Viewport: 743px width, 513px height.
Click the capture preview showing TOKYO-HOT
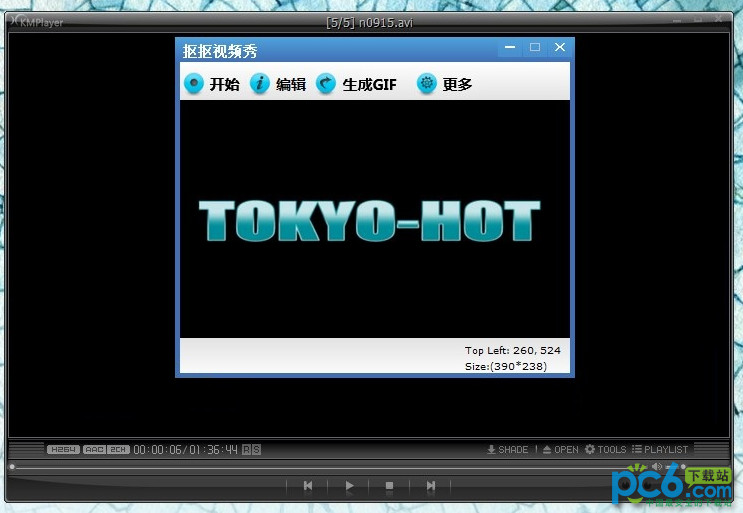click(375, 219)
